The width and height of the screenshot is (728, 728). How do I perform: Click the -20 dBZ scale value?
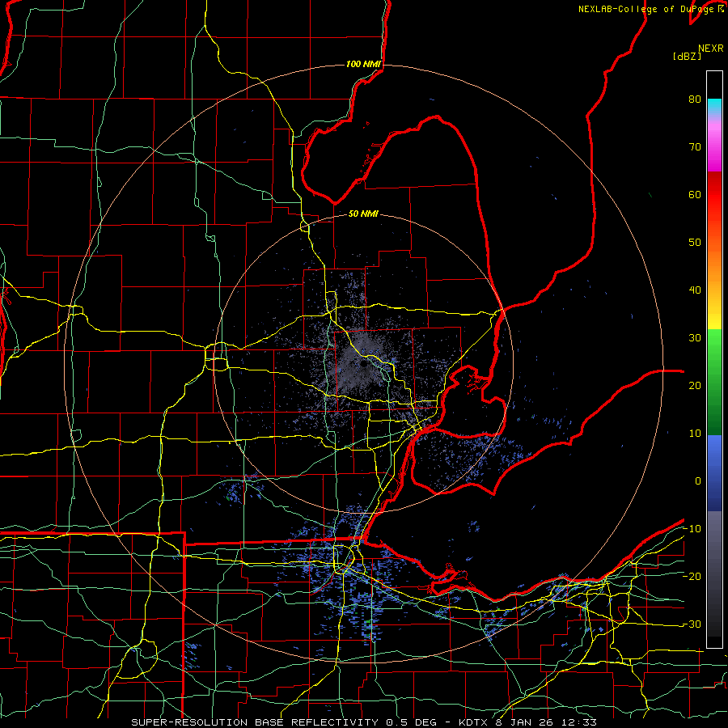tap(692, 576)
